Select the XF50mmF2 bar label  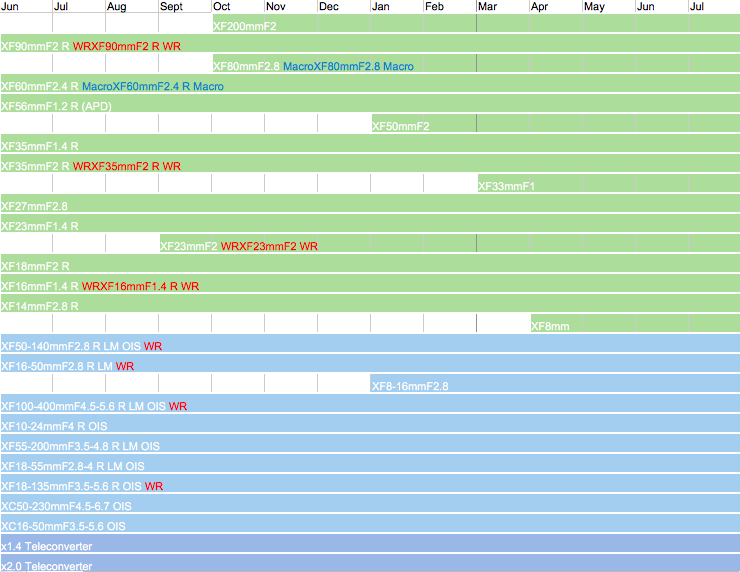point(401,126)
